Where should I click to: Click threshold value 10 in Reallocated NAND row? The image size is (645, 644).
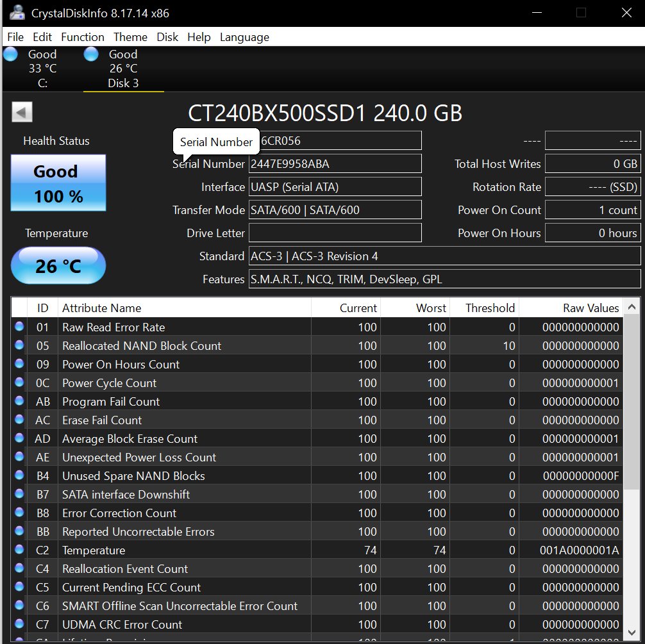click(509, 346)
